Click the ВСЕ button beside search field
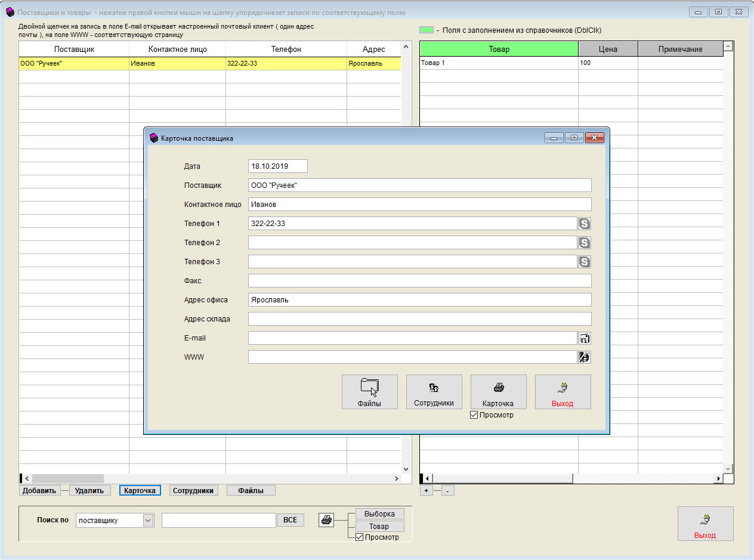754x560 pixels. click(290, 520)
